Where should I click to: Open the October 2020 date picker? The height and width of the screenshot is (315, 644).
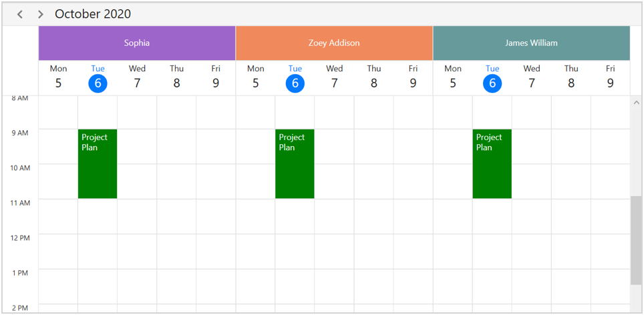coord(93,14)
